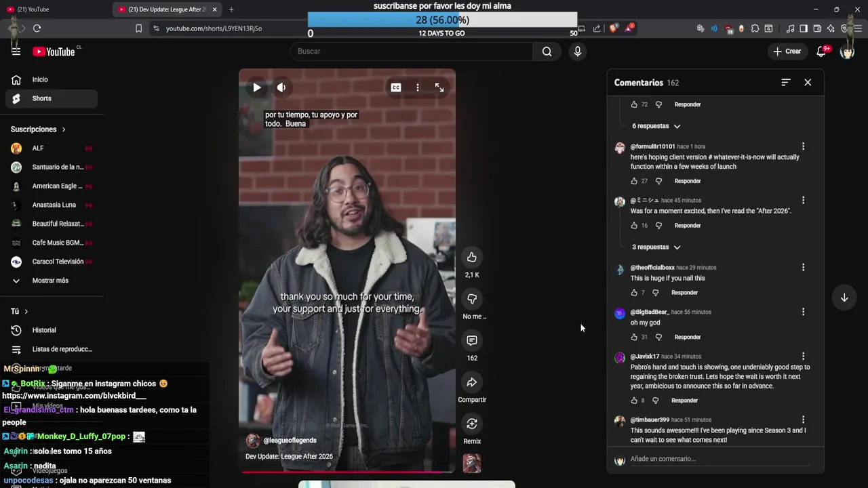Open the notifications bell
Viewport: 868px width, 488px height.
(821, 52)
